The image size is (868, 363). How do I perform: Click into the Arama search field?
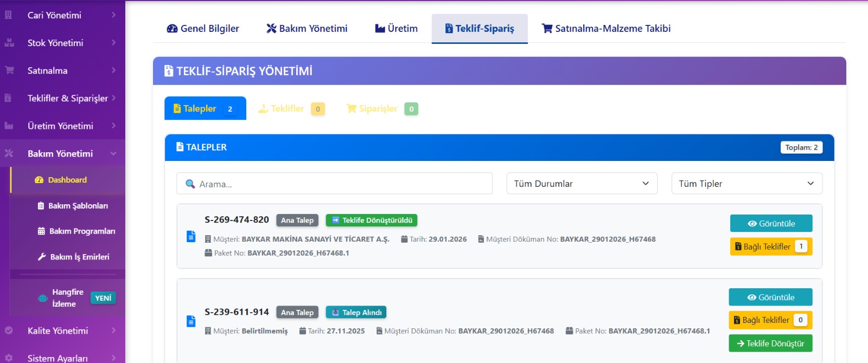tap(342, 184)
